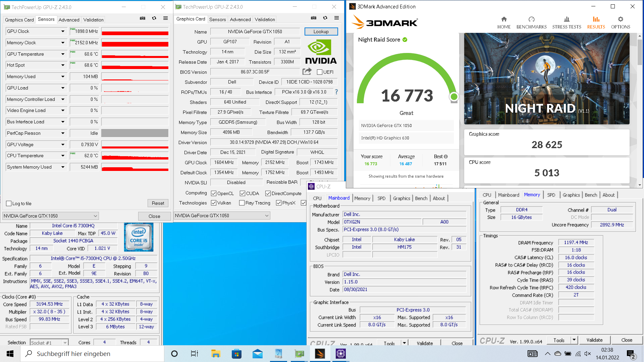644x362 pixels.
Task: Click the CPU Temperature red sensor graph
Action: 135,156
